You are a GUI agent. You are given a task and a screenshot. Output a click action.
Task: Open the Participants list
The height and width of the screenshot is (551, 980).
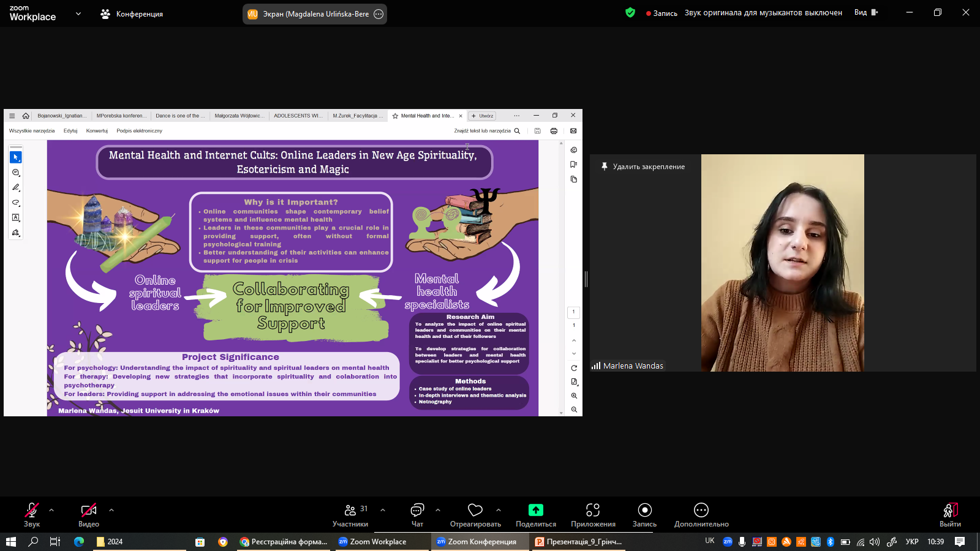point(350,514)
